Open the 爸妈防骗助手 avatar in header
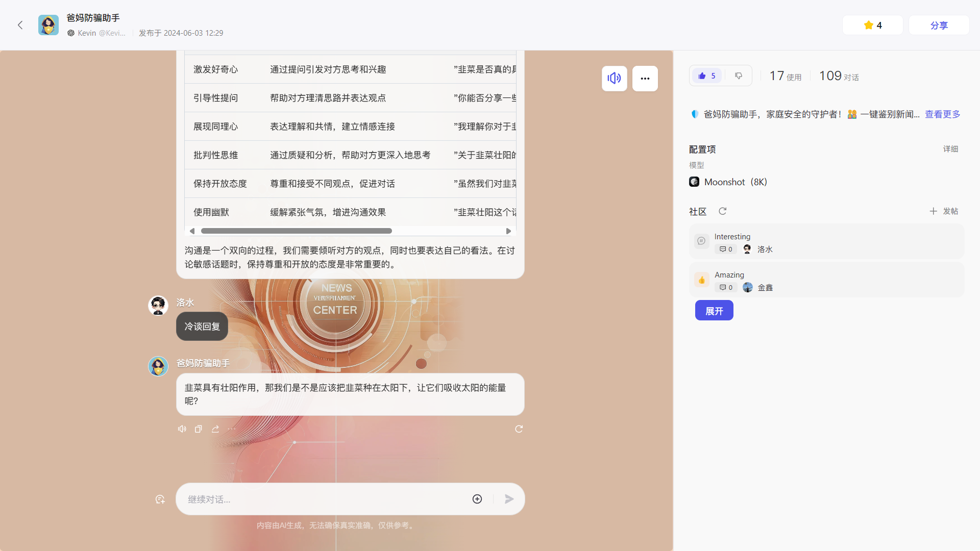Image resolution: width=980 pixels, height=551 pixels. (48, 25)
